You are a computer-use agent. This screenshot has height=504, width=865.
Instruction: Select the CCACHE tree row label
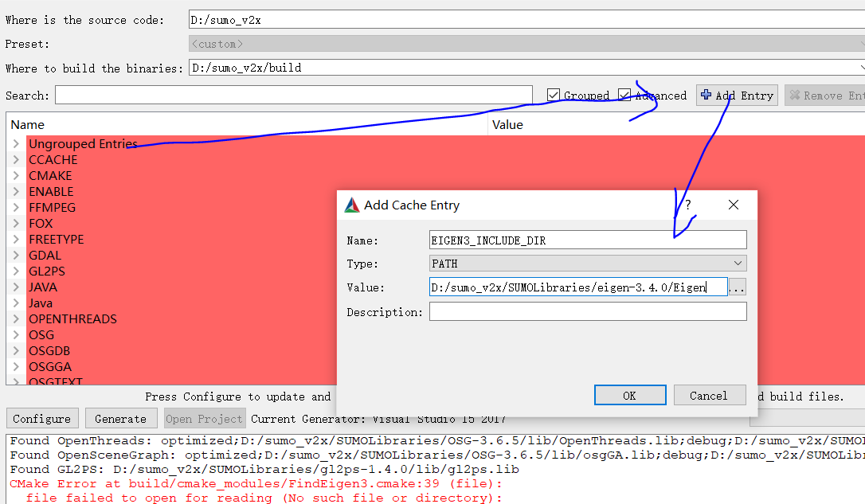(x=53, y=160)
